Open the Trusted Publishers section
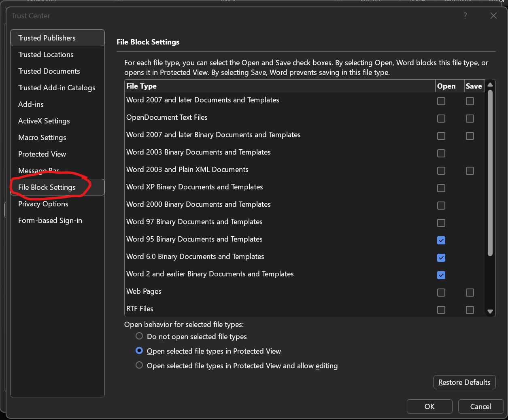508x420 pixels. [47, 38]
